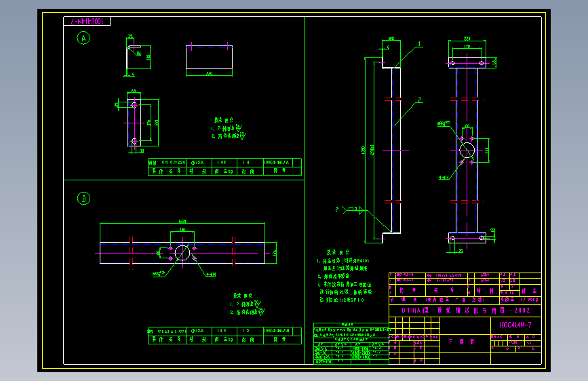588x381 pixels.
Task: Click balloon number 2 on side view
Action: [420, 100]
